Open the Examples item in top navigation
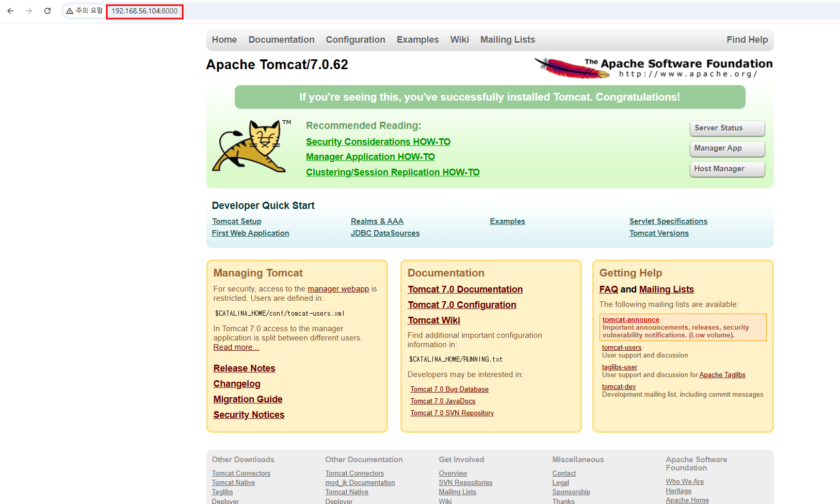Image resolution: width=840 pixels, height=504 pixels. click(417, 40)
